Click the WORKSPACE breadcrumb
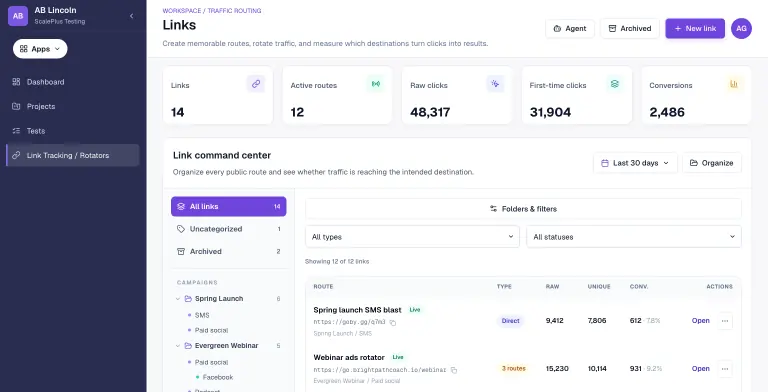The image size is (768, 392). (x=182, y=11)
